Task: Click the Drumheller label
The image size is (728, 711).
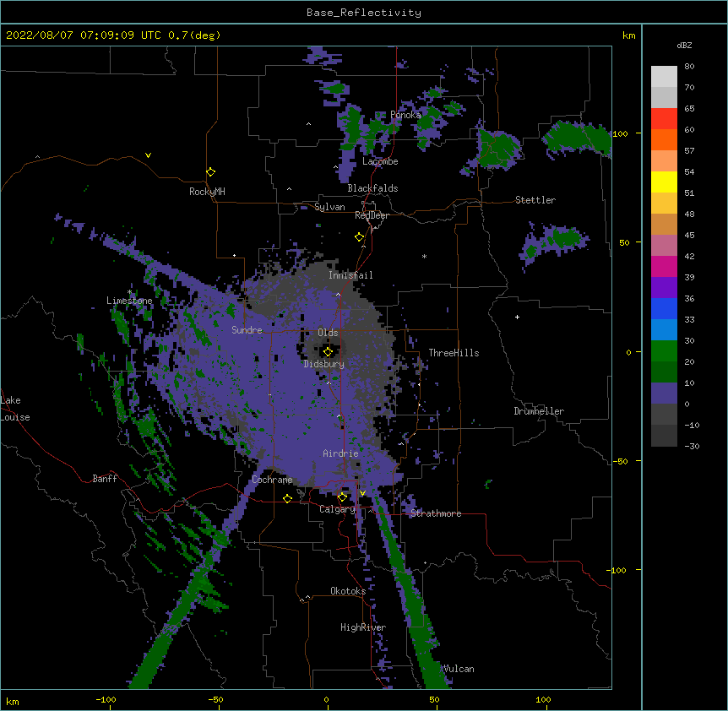Action: tap(539, 411)
